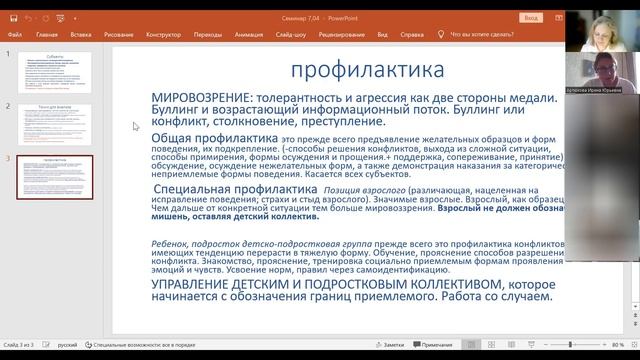Click the Previous Slide double-arrow button
640x360 pixels.
click(635, 316)
